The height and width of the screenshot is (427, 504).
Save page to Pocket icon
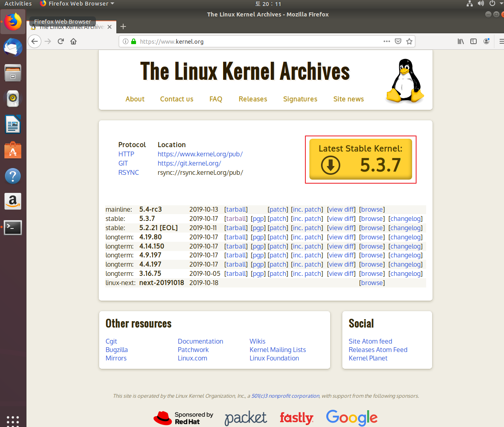click(x=398, y=41)
